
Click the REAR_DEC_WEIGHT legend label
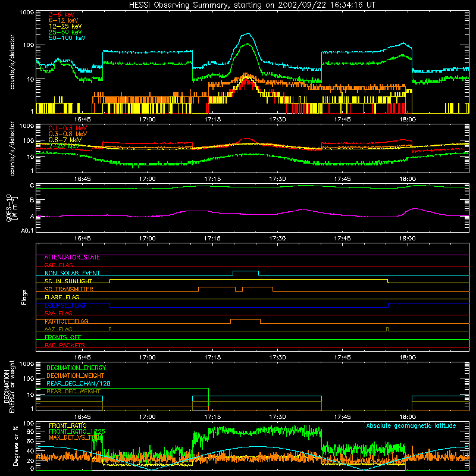point(73,392)
